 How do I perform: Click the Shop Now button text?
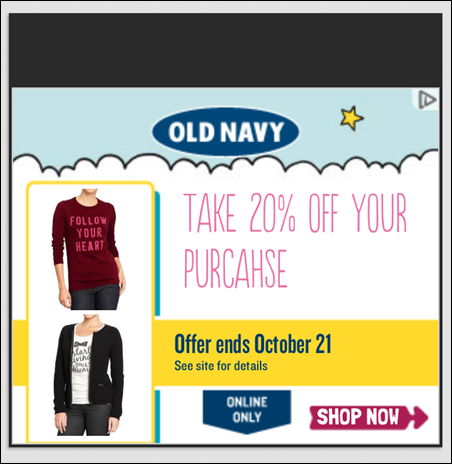pos(358,417)
